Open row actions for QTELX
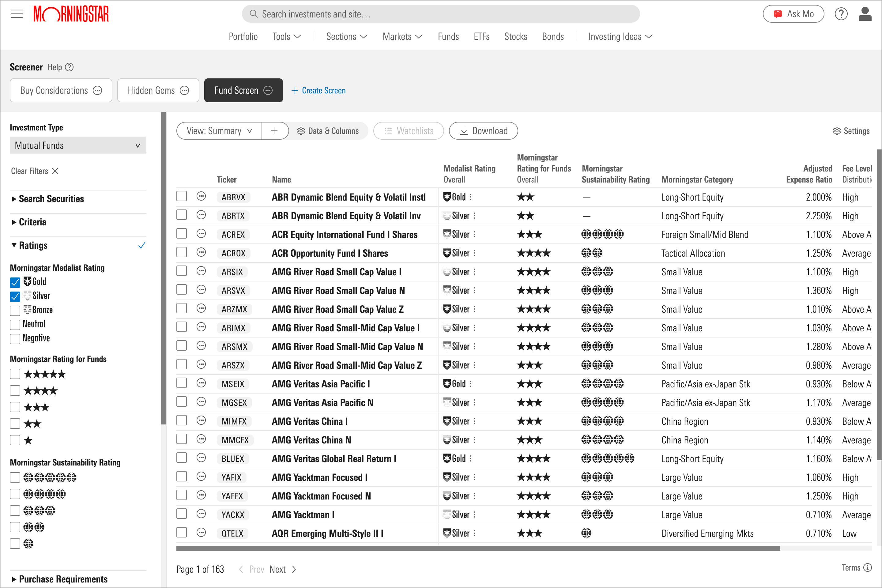882x588 pixels. point(201,532)
